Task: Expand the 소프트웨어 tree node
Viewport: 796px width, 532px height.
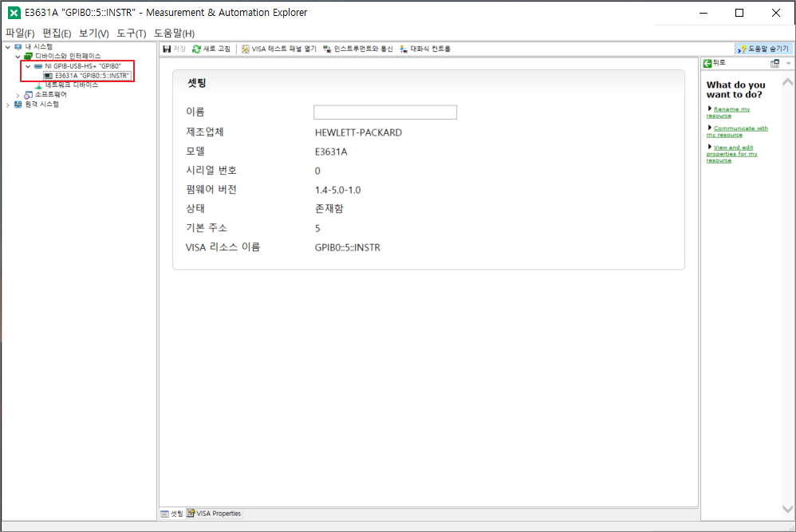Action: click(17, 94)
